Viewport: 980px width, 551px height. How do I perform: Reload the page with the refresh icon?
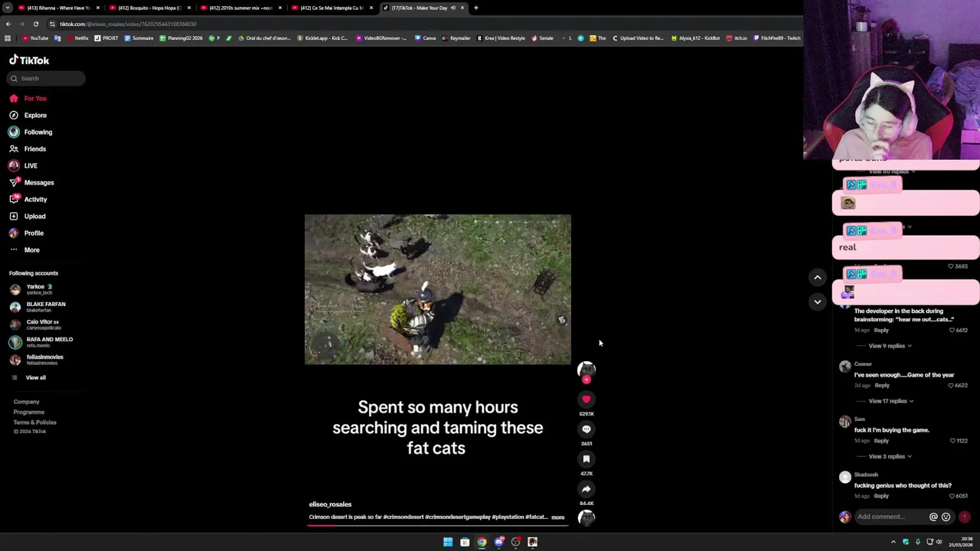(x=35, y=24)
